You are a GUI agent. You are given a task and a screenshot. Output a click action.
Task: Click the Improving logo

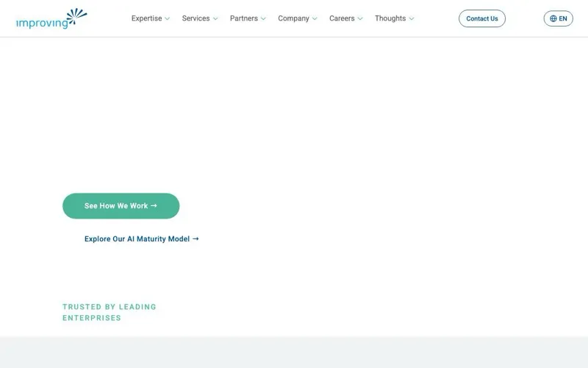[x=51, y=19]
